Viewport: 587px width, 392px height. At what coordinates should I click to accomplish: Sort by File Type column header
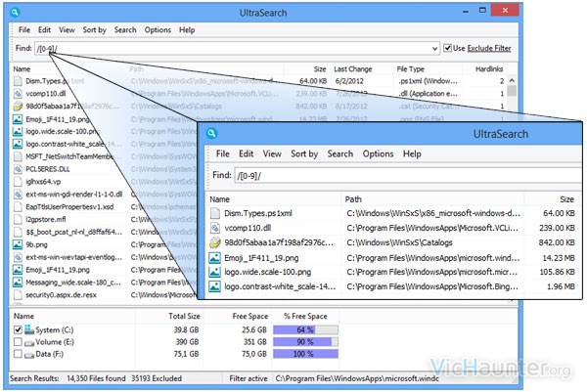coord(411,69)
